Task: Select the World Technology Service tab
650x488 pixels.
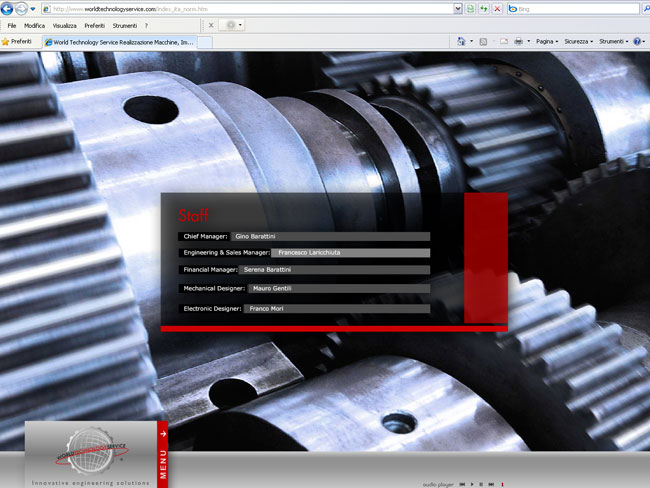Action: click(x=119, y=42)
